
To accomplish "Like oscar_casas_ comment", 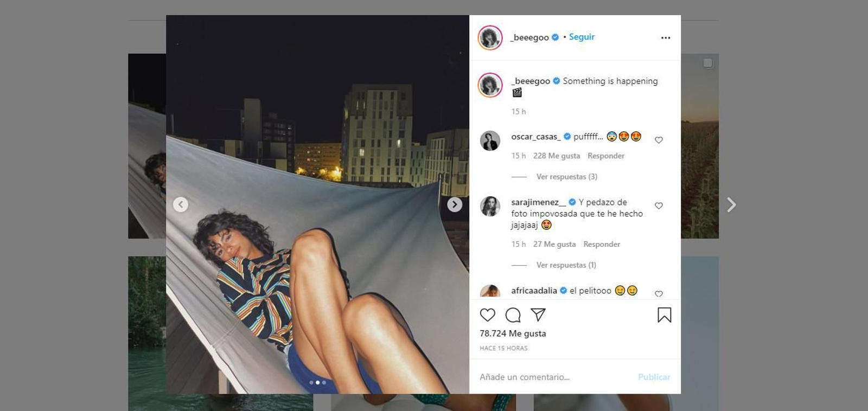I will pyautogui.click(x=659, y=140).
